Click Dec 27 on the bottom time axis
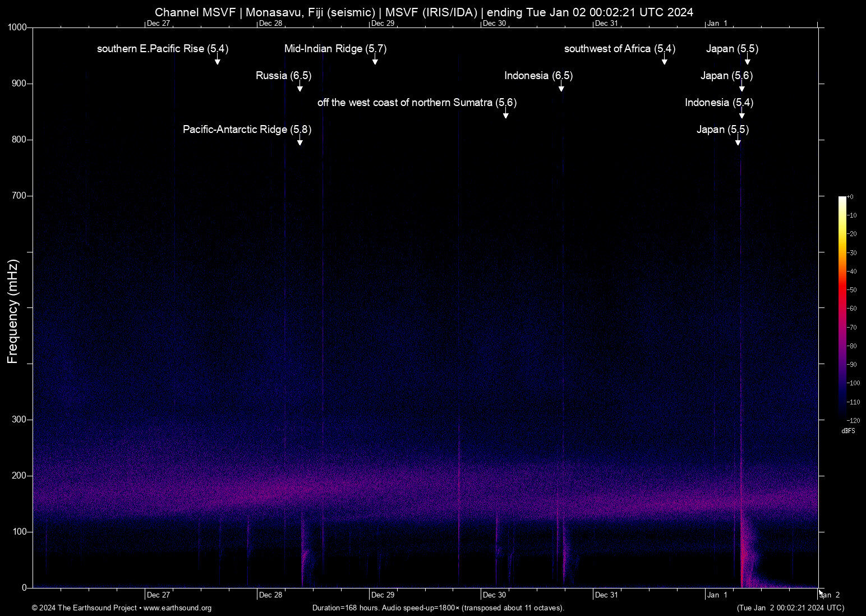This screenshot has width=866, height=616. (158, 595)
